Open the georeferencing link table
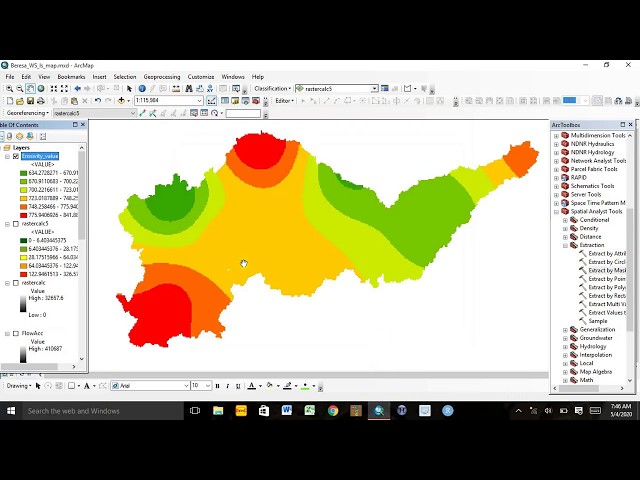Screen dimensions: 640x480 tap(204, 113)
